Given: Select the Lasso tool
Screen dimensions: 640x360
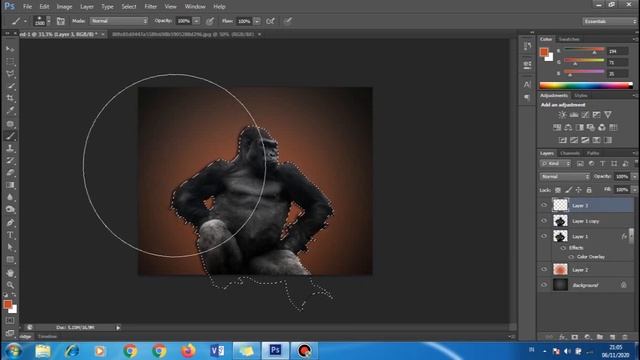Looking at the screenshot, I should coord(10,74).
